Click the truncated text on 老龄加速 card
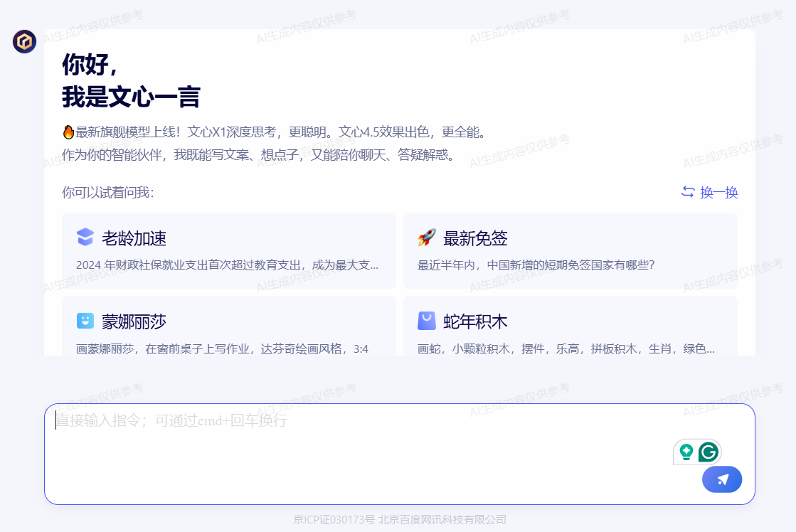 click(229, 265)
